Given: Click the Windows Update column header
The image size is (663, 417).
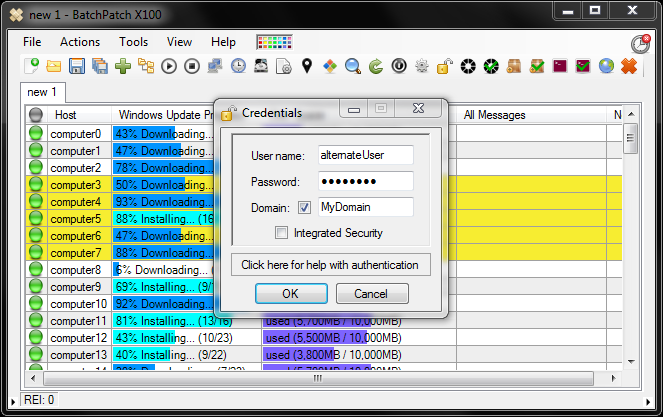Looking at the screenshot, I should [165, 115].
